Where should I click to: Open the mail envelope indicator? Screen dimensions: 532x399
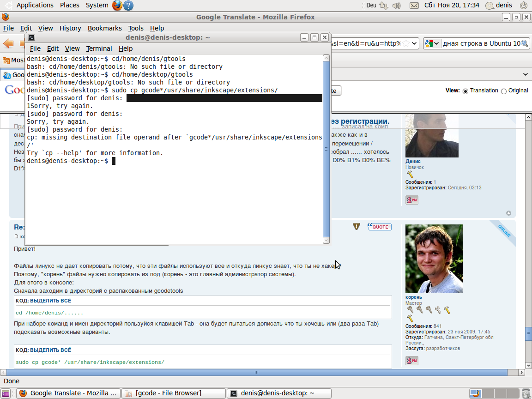[414, 6]
